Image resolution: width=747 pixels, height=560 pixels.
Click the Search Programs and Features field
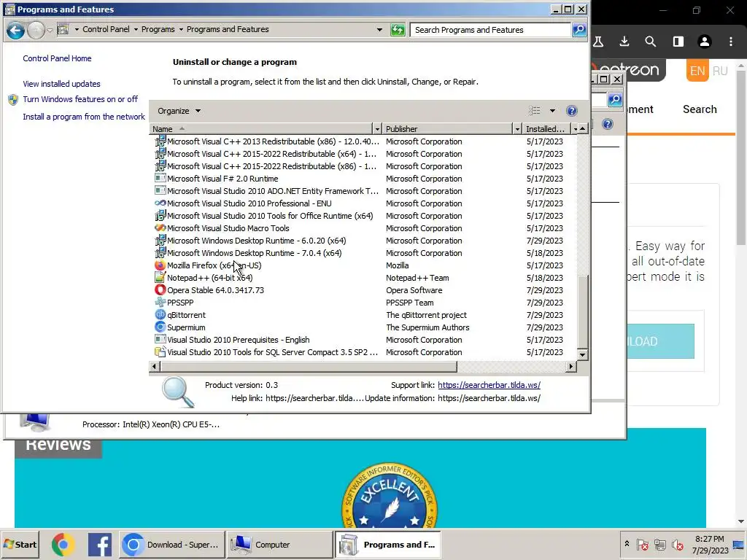pyautogui.click(x=490, y=30)
